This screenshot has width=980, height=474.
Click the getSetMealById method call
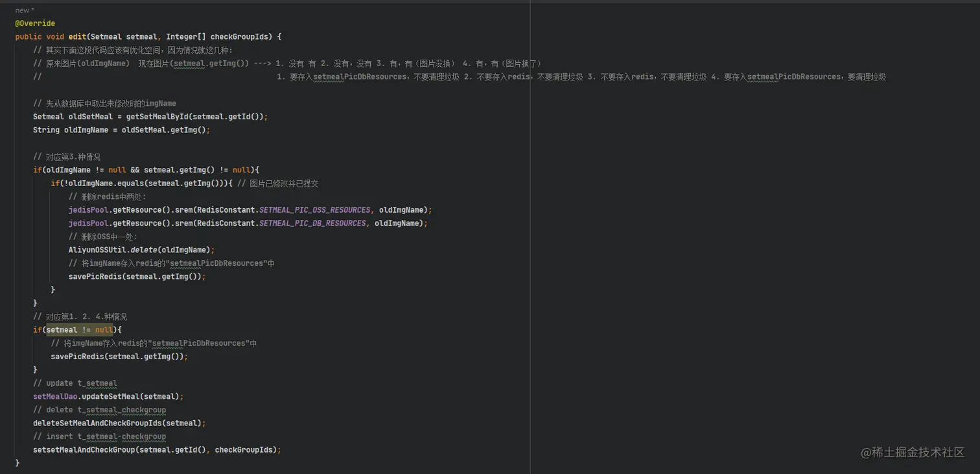click(x=157, y=117)
